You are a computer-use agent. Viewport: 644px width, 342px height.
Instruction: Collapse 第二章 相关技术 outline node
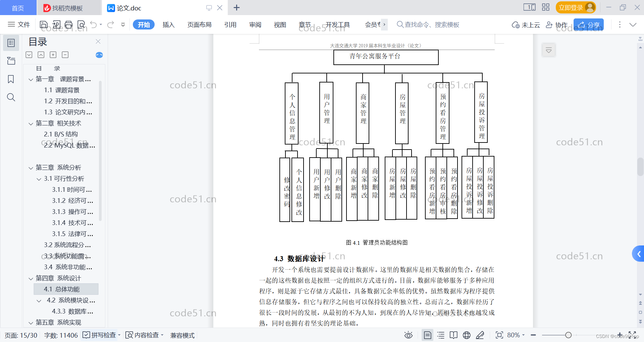(x=31, y=124)
